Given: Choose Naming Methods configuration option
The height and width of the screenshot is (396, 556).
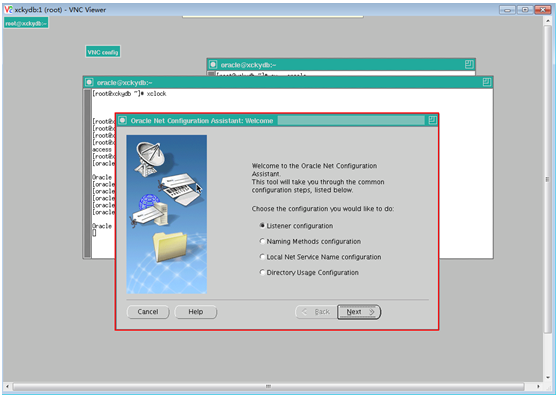Looking at the screenshot, I should (262, 241).
